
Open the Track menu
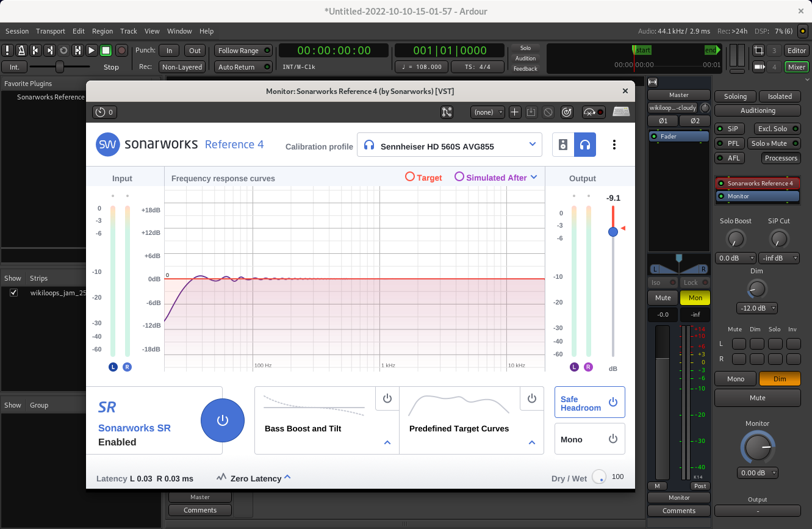[x=129, y=31]
